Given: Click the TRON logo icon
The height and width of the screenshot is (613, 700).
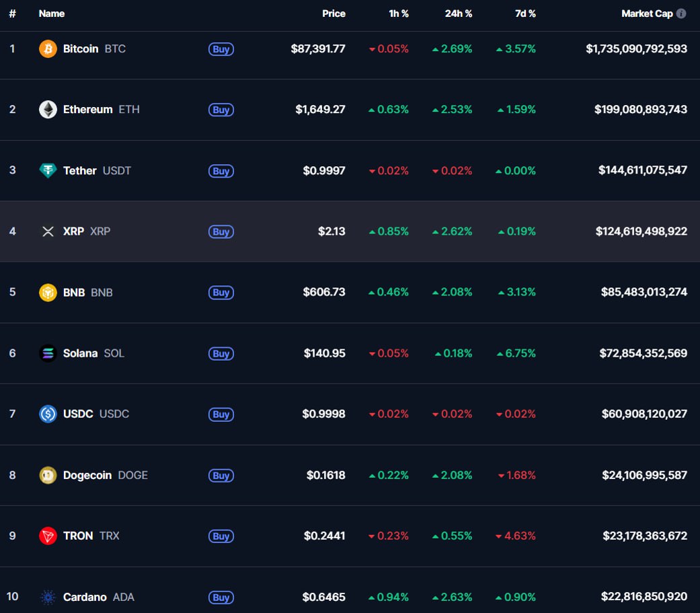Looking at the screenshot, I should click(48, 536).
